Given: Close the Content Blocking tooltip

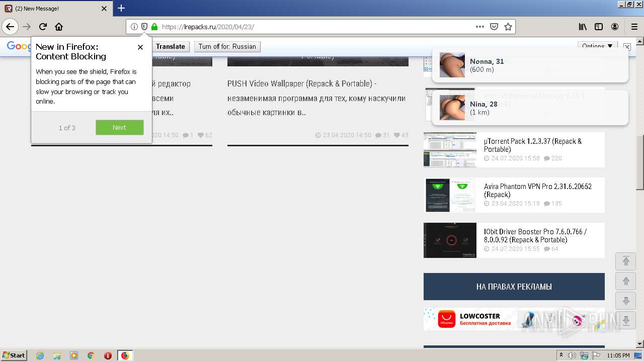Looking at the screenshot, I should click(x=140, y=47).
